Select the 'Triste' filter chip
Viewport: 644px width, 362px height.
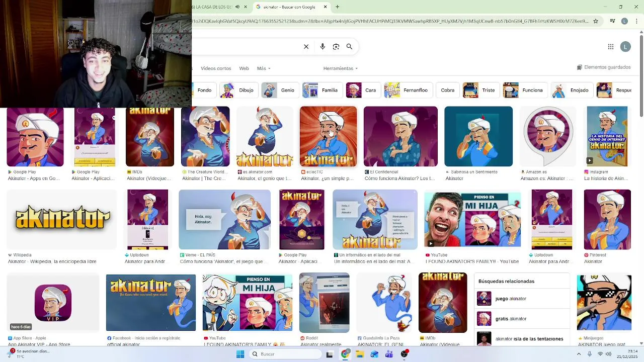coord(481,90)
